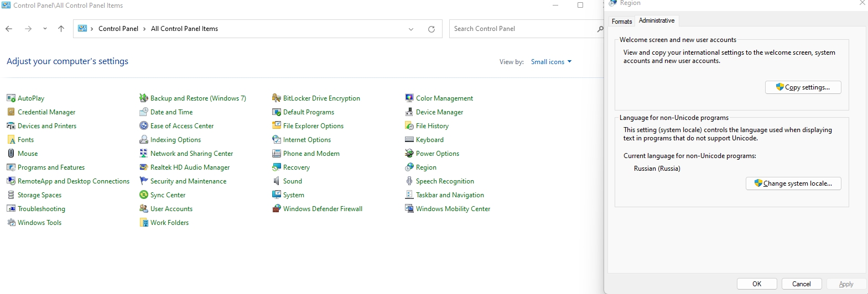Expand the recent locations chevron
The image size is (868, 294).
coord(45,29)
